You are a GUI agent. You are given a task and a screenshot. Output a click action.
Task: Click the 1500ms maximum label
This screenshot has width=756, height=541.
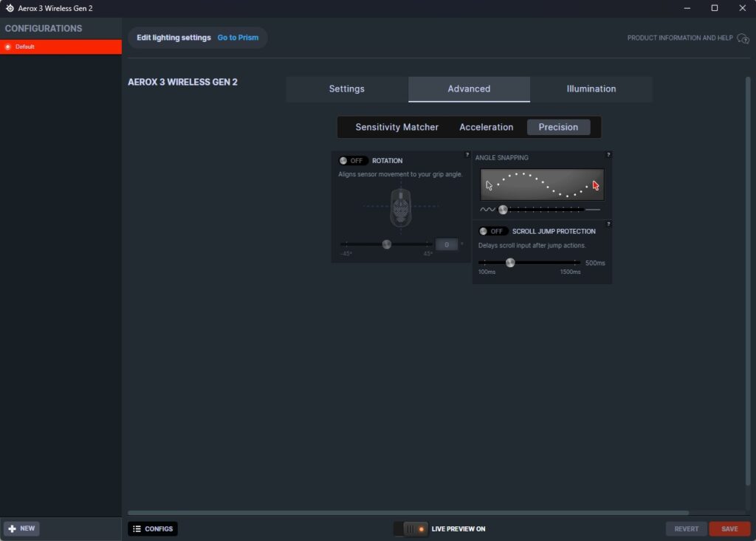tap(570, 272)
